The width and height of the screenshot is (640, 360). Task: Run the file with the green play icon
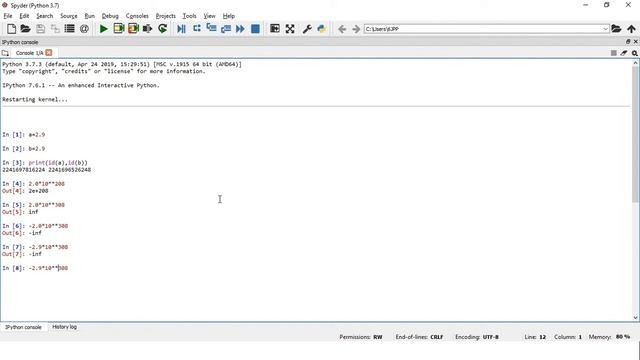(x=104, y=29)
